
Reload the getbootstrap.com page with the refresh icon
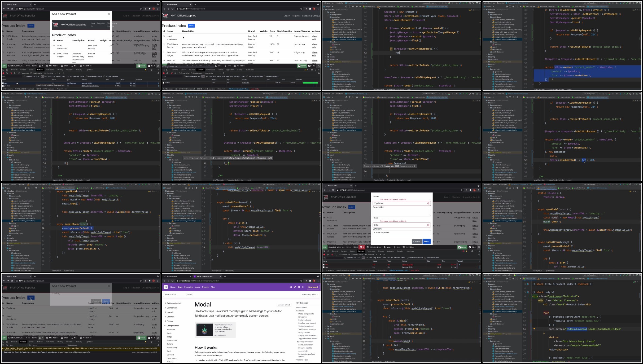pos(172,281)
